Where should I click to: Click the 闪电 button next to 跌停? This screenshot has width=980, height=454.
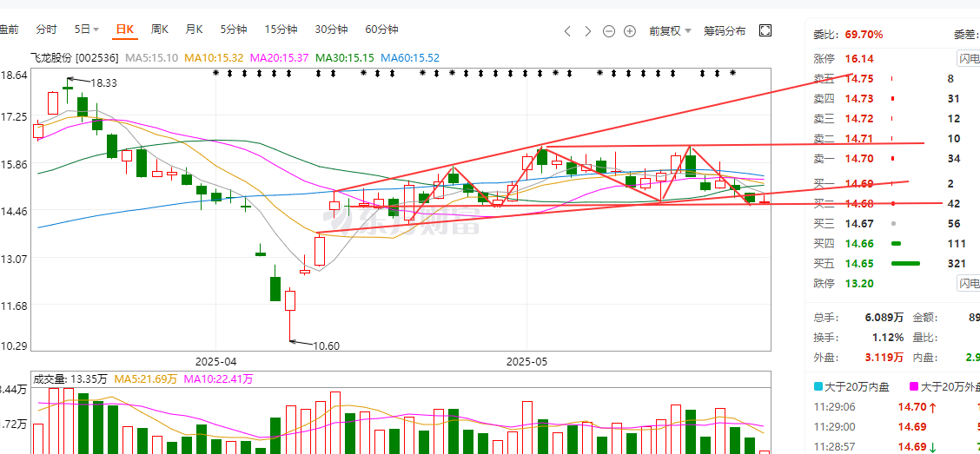[969, 284]
